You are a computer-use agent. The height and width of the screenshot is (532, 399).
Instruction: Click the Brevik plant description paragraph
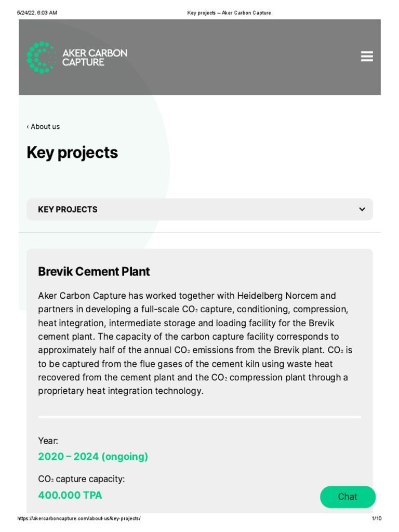click(195, 343)
